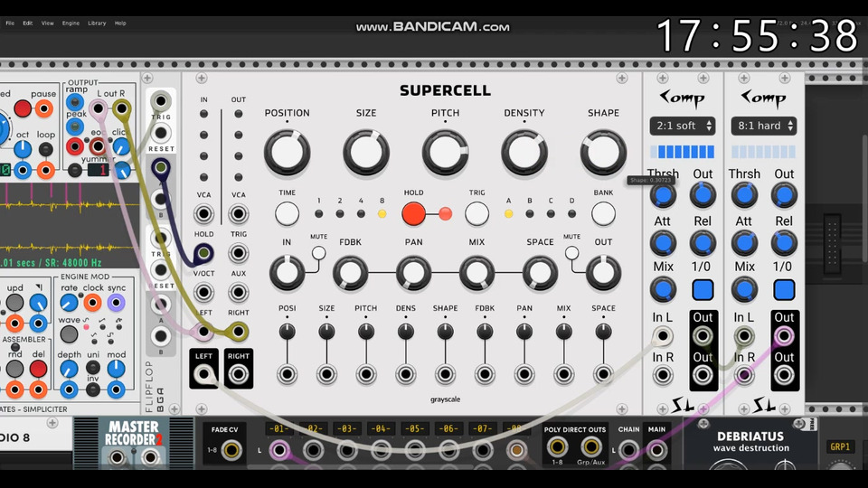
Task: Click the first Comp's In L jack
Action: pyautogui.click(x=663, y=336)
